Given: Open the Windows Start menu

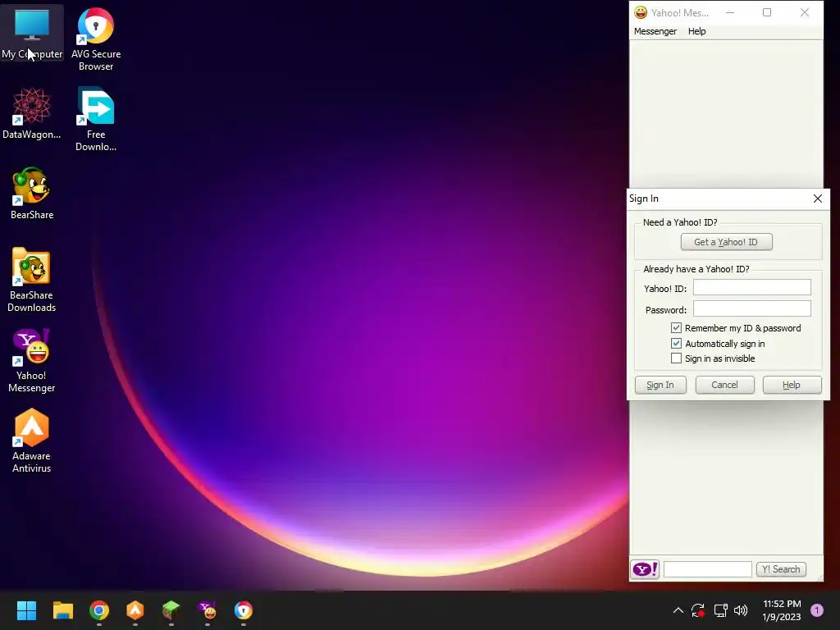Looking at the screenshot, I should click(26, 610).
